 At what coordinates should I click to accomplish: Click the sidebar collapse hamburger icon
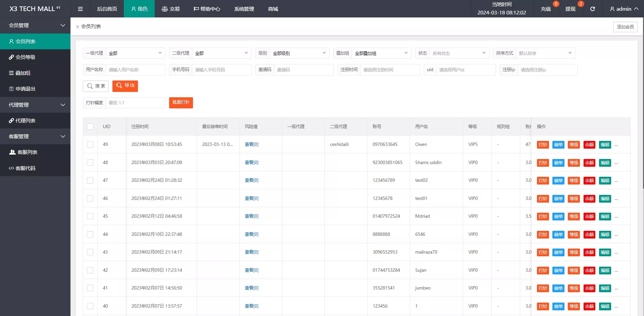tap(80, 9)
